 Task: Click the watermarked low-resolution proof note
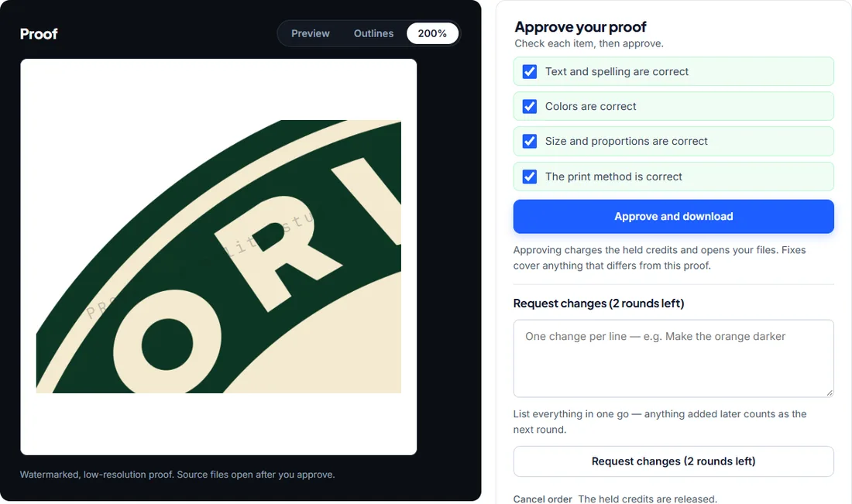[x=177, y=475]
